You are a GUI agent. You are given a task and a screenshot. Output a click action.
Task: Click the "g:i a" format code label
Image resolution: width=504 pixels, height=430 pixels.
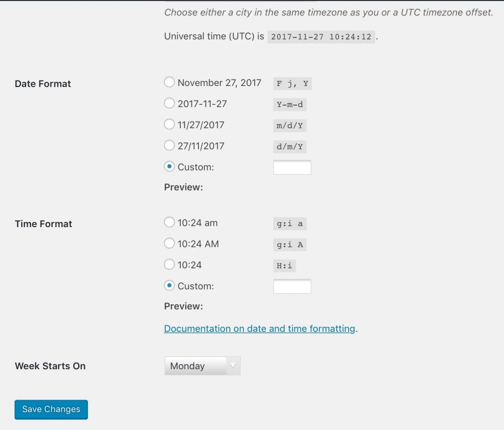tap(290, 223)
